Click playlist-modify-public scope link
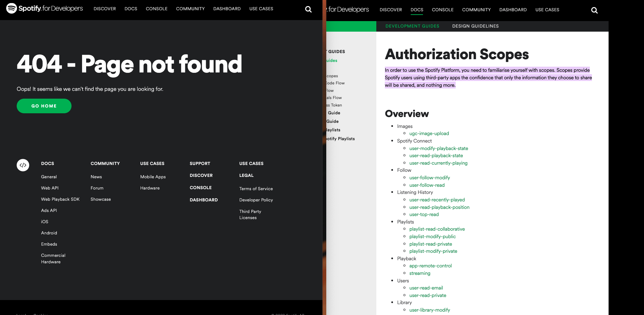644x315 pixels. (433, 237)
